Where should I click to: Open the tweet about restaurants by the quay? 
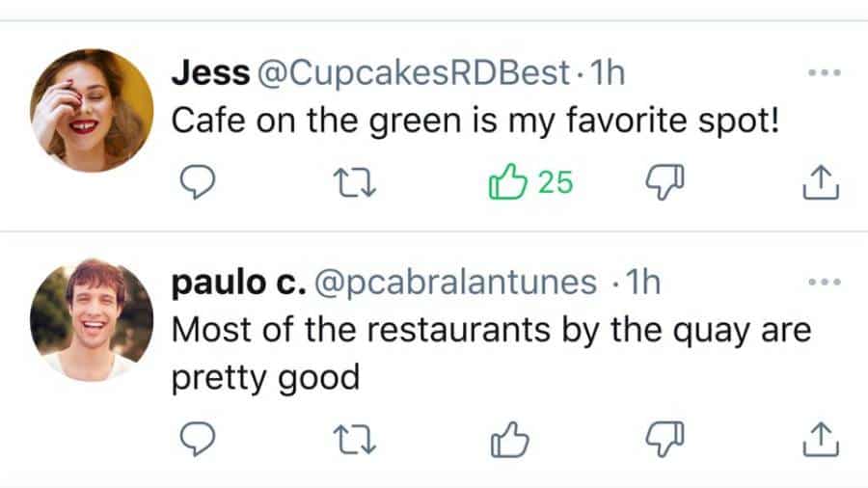coord(490,330)
